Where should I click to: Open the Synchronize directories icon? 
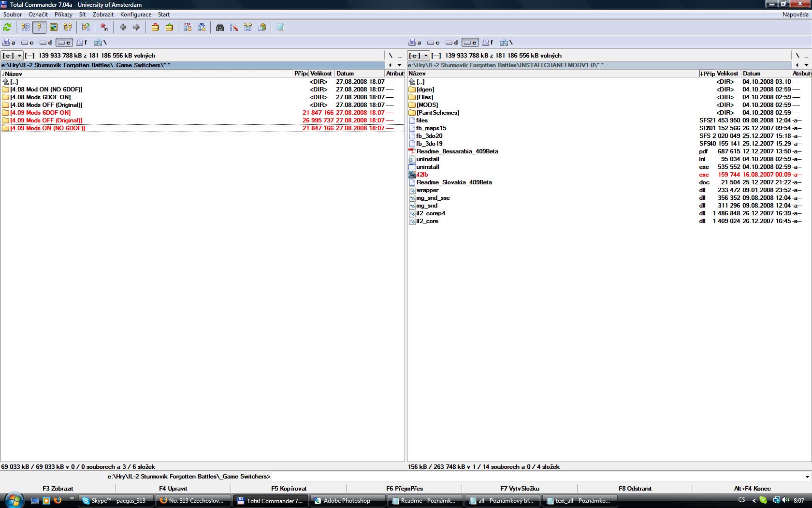coord(248,28)
